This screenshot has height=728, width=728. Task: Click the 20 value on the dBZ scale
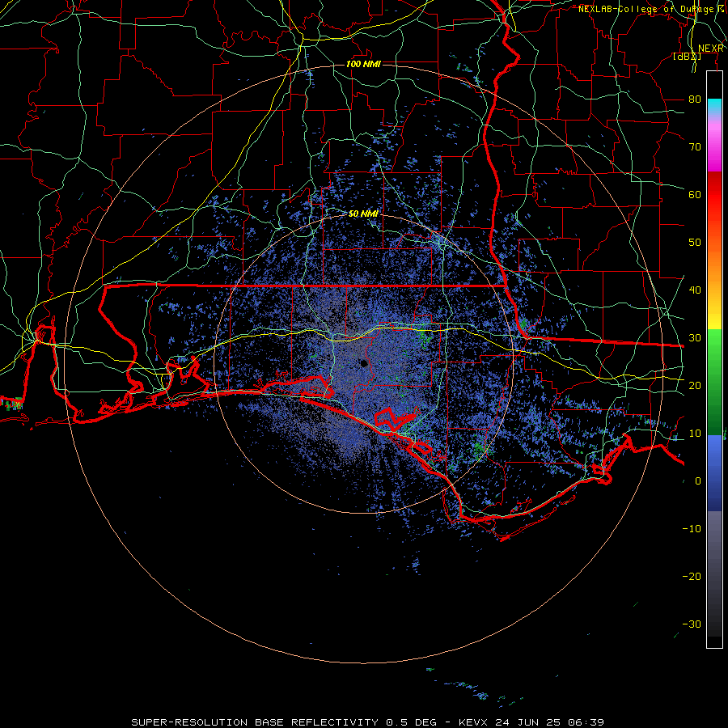point(695,385)
